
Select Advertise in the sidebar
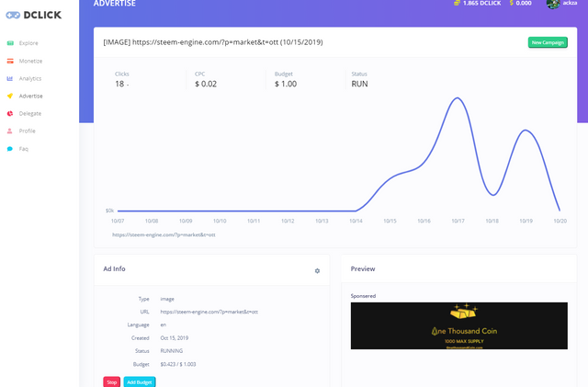pos(30,97)
